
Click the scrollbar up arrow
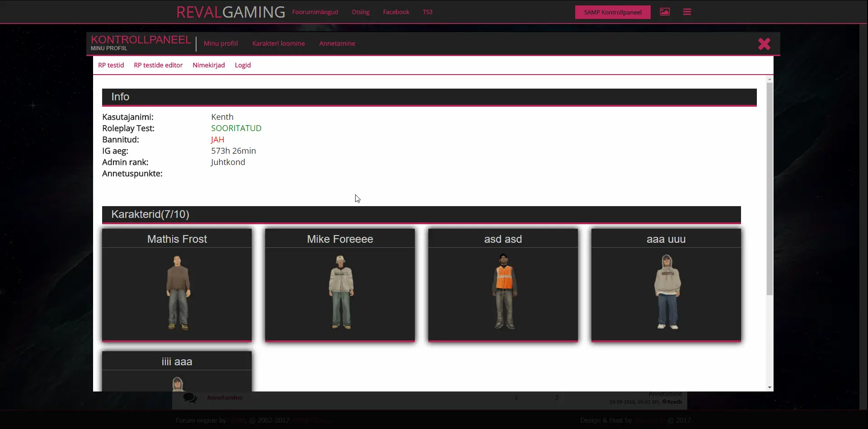tap(769, 79)
